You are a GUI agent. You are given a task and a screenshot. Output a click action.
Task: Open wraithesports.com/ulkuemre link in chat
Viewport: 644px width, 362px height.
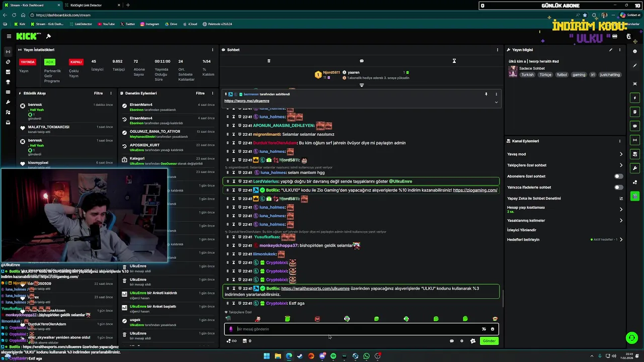(315, 289)
